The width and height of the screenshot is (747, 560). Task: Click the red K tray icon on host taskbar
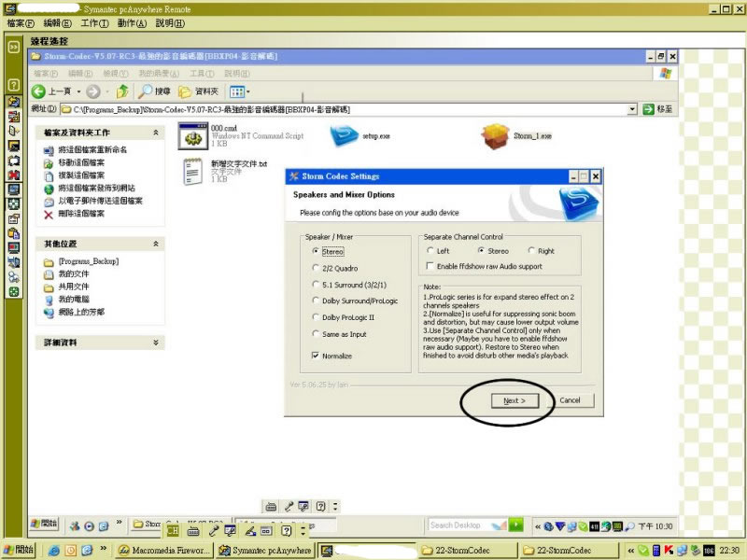(x=669, y=551)
